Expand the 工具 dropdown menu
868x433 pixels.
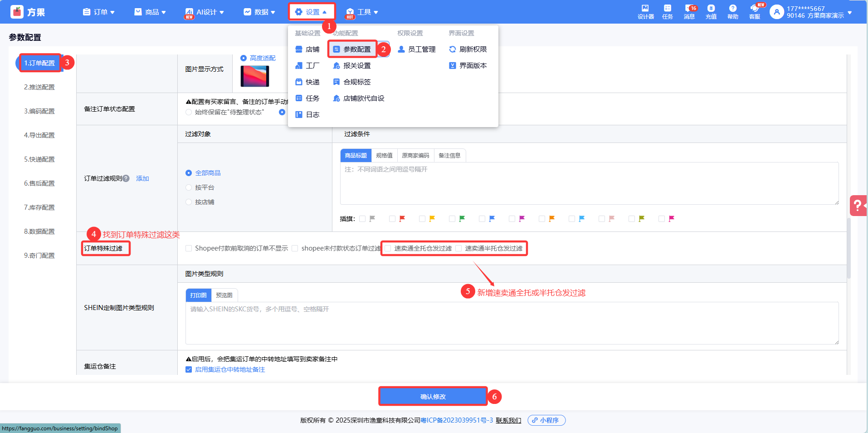[x=362, y=12]
